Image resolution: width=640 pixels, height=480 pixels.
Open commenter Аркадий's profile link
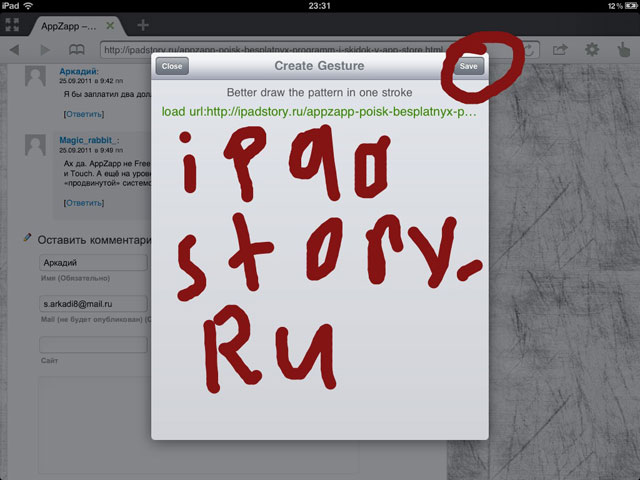pos(79,72)
